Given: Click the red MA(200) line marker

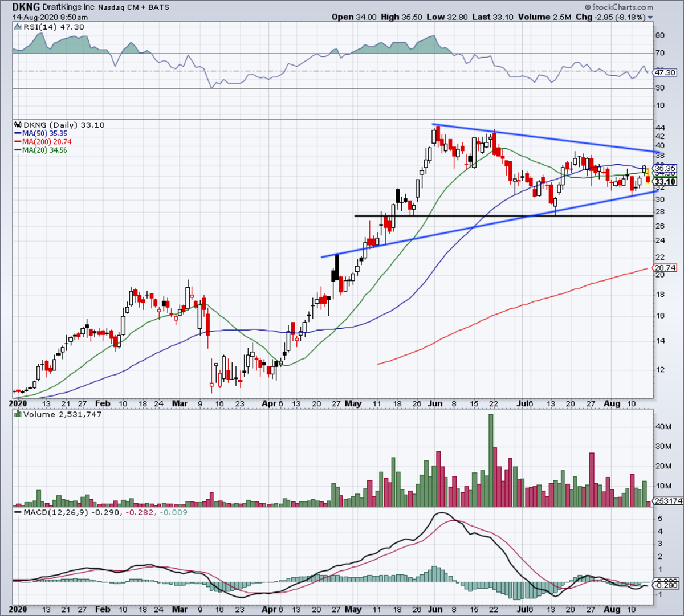Looking at the screenshot, I should (18, 142).
